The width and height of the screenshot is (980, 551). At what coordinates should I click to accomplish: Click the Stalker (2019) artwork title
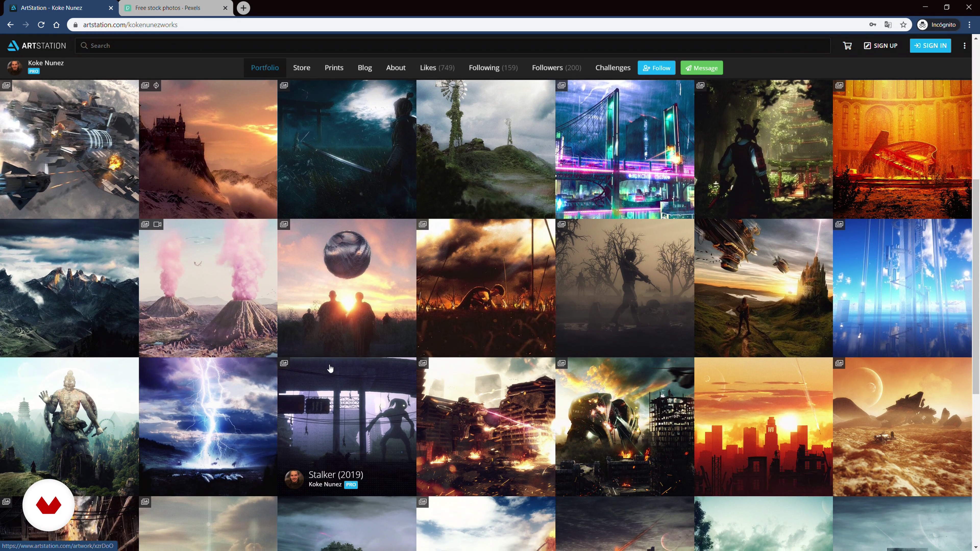pos(336,474)
